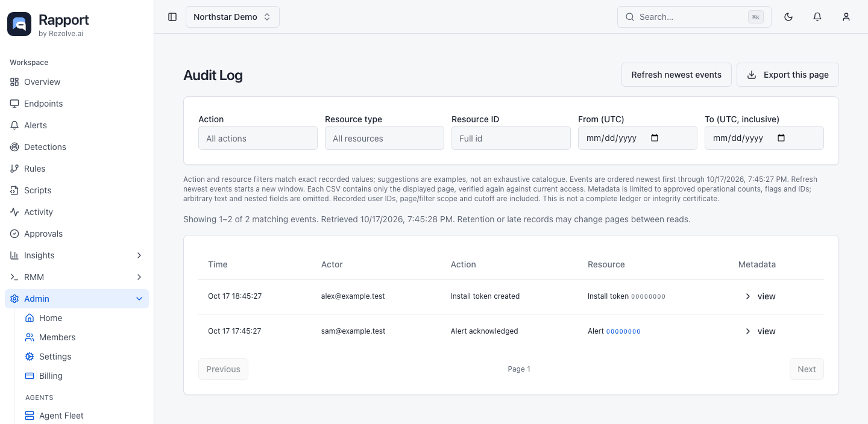Click Install token created action text
868x424 pixels.
(x=485, y=296)
